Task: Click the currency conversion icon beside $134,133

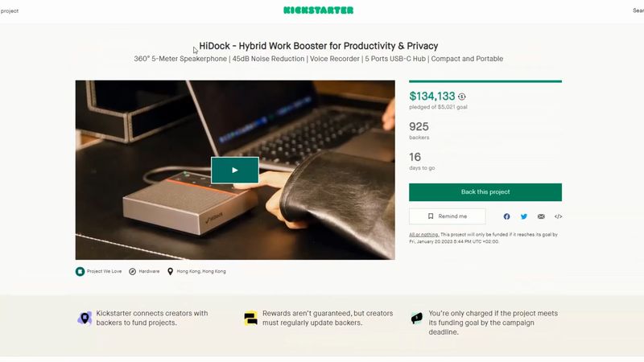Action: coord(462,97)
